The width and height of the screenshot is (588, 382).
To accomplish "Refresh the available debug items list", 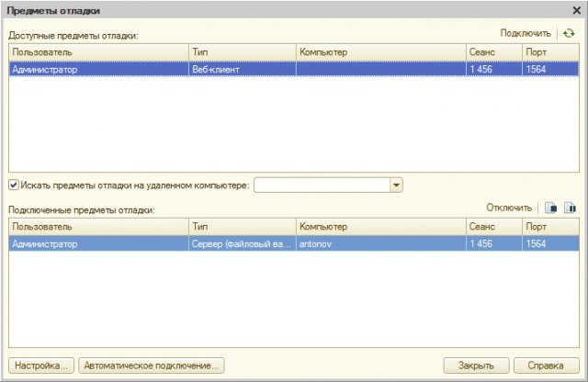I will (569, 33).
